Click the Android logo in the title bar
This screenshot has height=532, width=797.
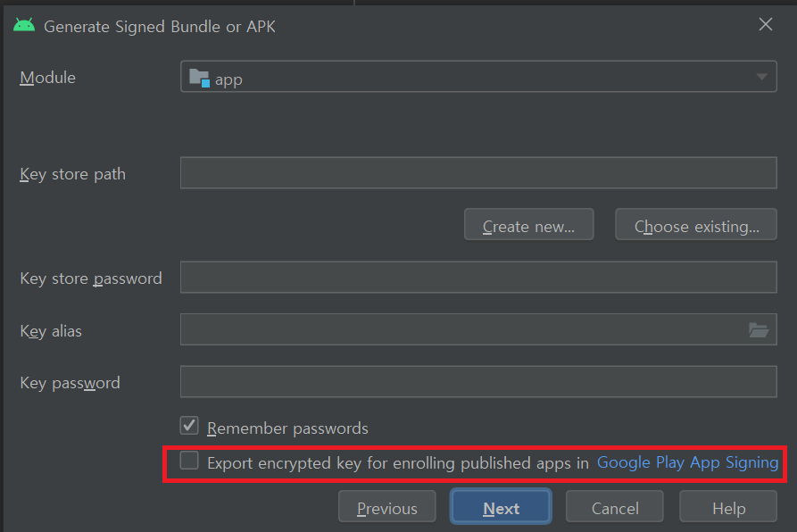[x=23, y=25]
